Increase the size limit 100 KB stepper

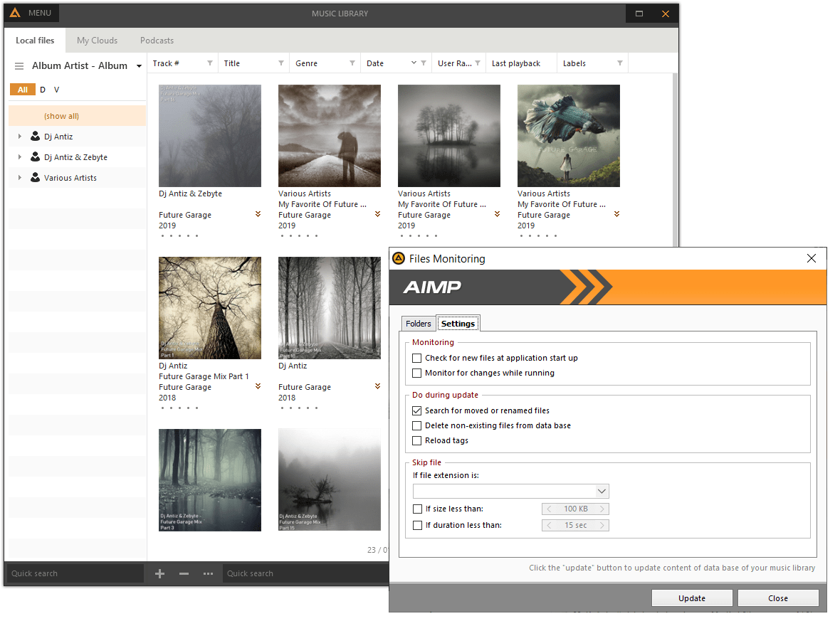[602, 509]
